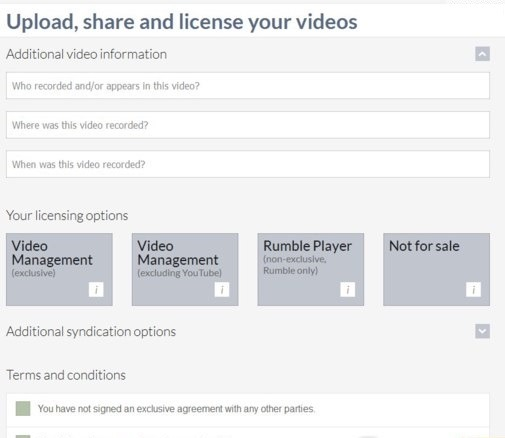Image resolution: width=505 pixels, height=438 pixels.
Task: Tick the second terms checkbox below
Action: [23, 436]
